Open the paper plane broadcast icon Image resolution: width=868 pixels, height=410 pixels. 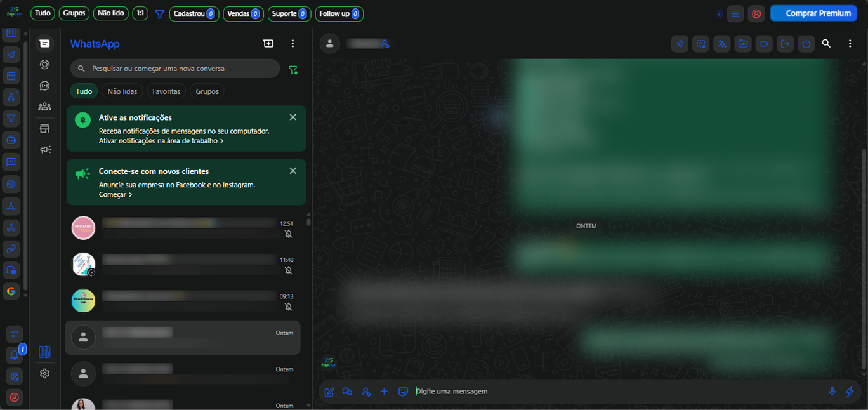tap(11, 55)
